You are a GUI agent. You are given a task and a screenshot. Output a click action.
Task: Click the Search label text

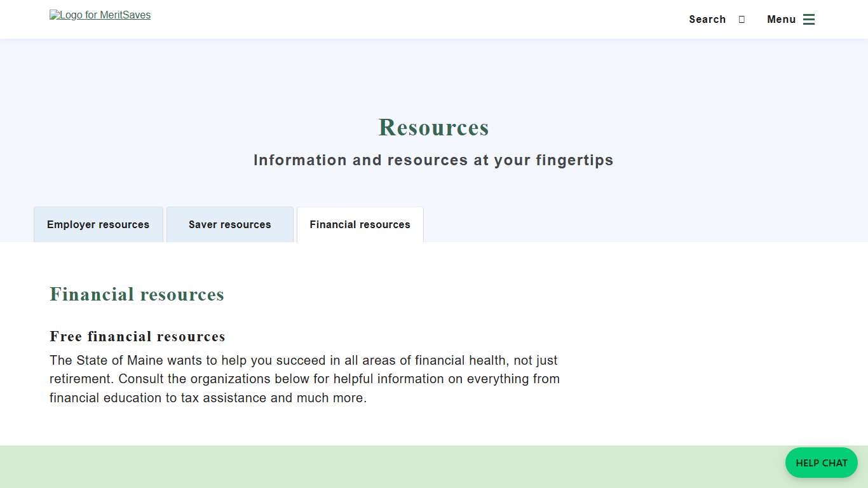pos(707,19)
